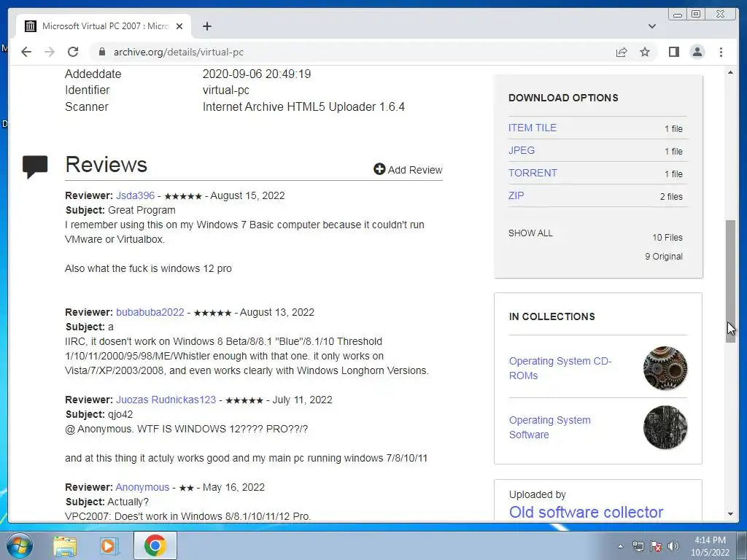747x560 pixels.
Task: Click the Reviews speech bubble icon
Action: (35, 167)
